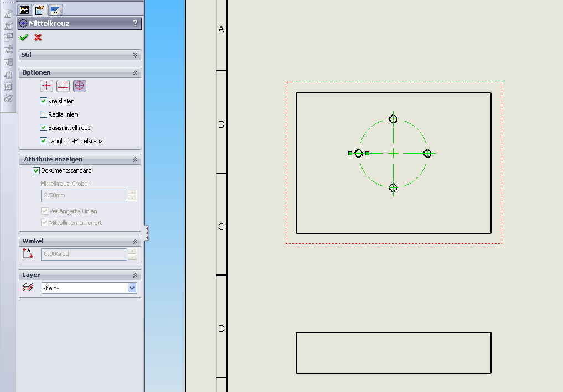The width and height of the screenshot is (563, 392).
Task: Select the top hole on bolt circle
Action: 393,119
